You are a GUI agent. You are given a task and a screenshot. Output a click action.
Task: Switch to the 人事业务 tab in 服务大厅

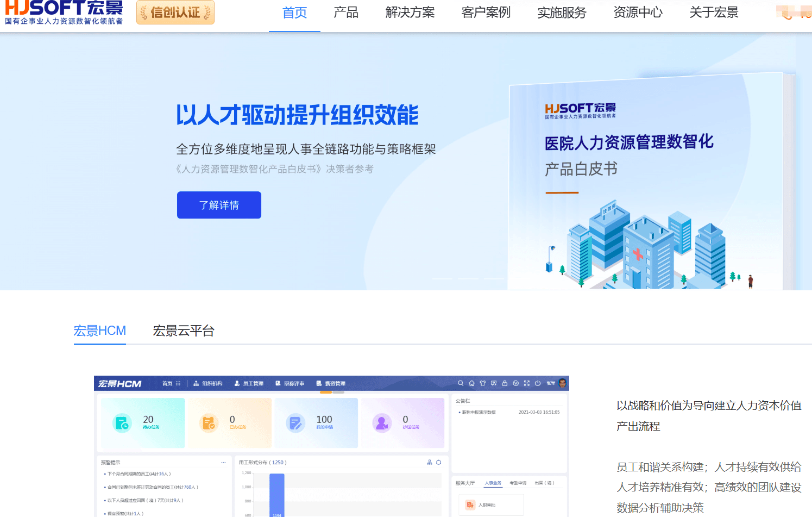pyautogui.click(x=493, y=483)
